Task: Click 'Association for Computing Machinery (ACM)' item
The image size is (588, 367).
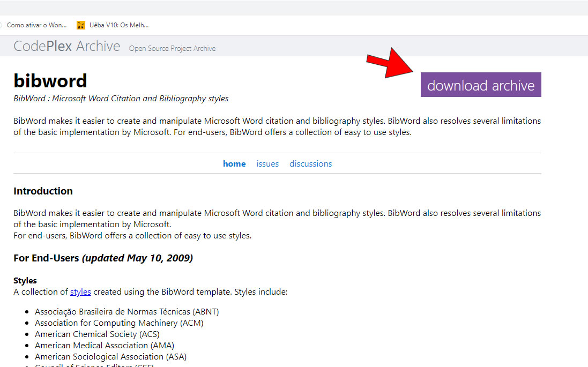Action: [x=119, y=323]
